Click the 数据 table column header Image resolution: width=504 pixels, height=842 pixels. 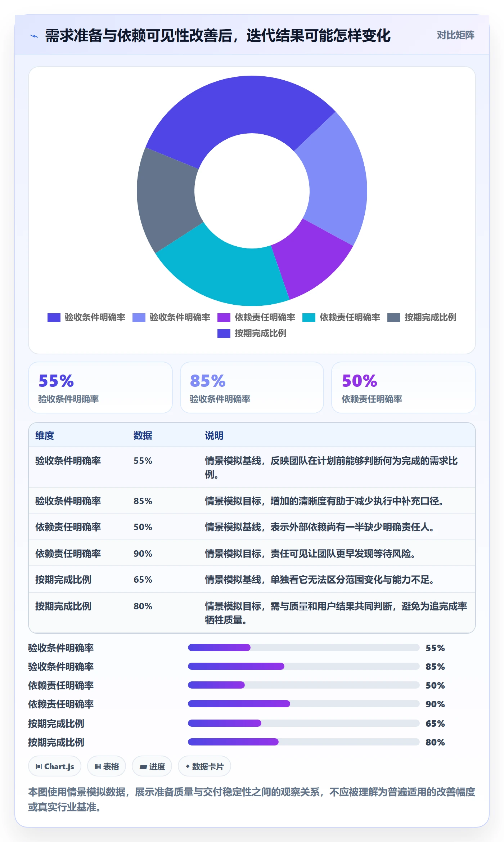pos(143,435)
